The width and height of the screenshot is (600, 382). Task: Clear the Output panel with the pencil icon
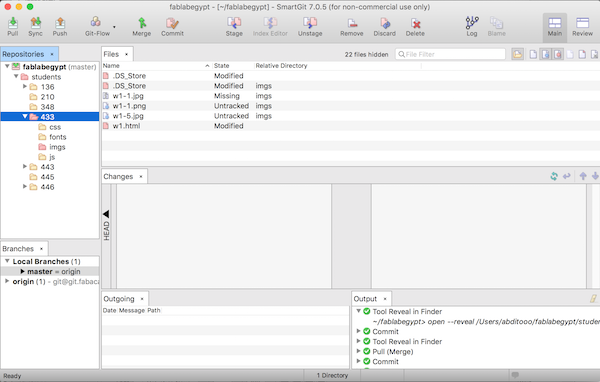593,299
